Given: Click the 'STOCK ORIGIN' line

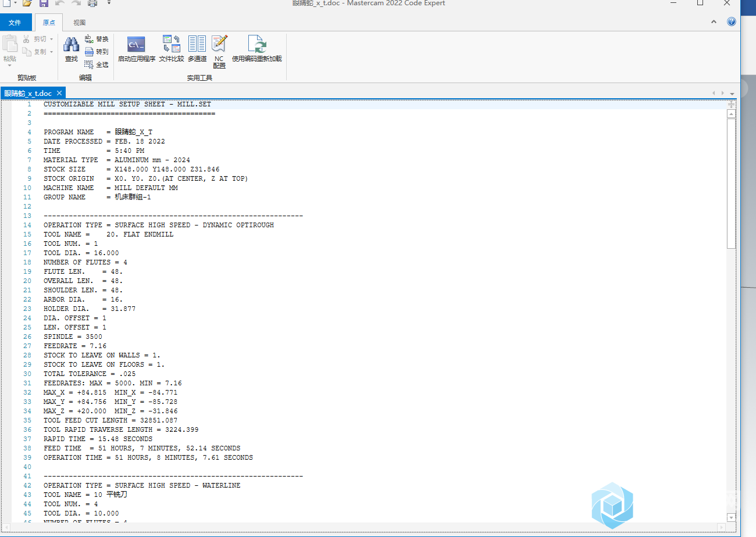Looking at the screenshot, I should [145, 178].
